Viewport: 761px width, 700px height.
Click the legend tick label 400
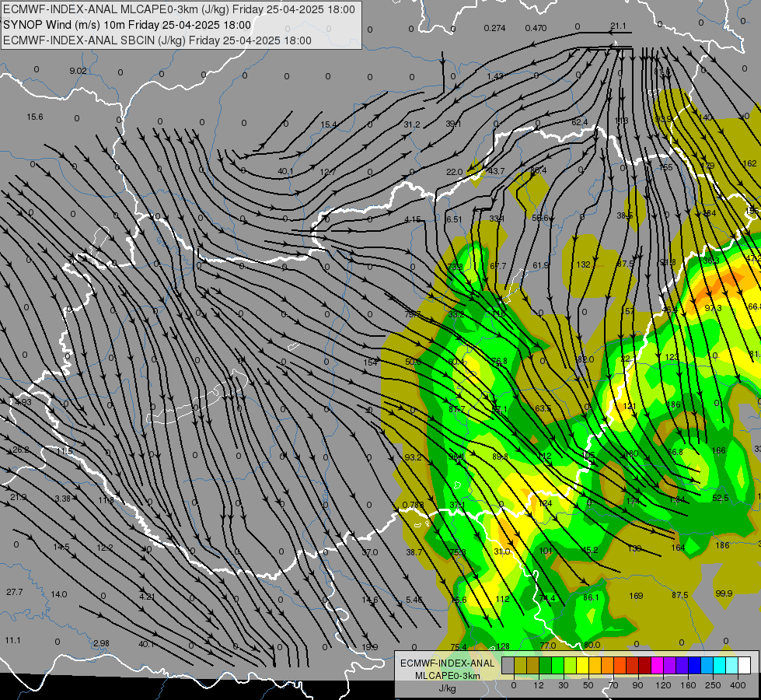point(738,685)
